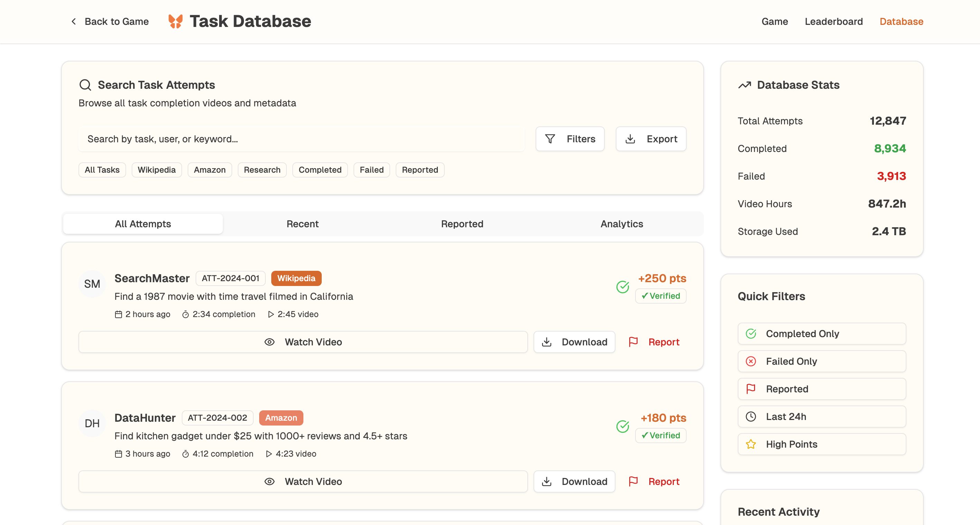Toggle the Completed Only quick filter
This screenshot has width=980, height=525.
click(x=822, y=333)
